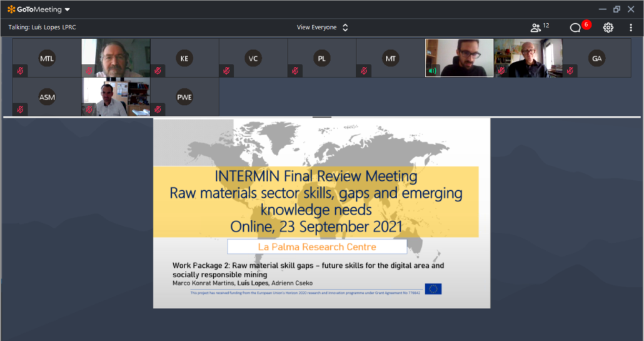644x341 pixels.
Task: Open the settings gear
Action: 608,28
